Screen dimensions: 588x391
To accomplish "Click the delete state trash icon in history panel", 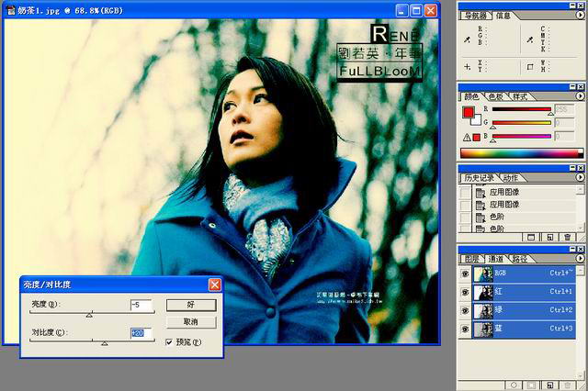I will [568, 237].
